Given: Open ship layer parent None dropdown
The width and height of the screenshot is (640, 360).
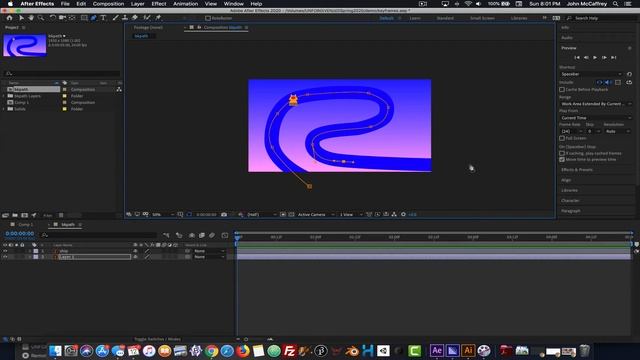Looking at the screenshot, I should (x=209, y=251).
